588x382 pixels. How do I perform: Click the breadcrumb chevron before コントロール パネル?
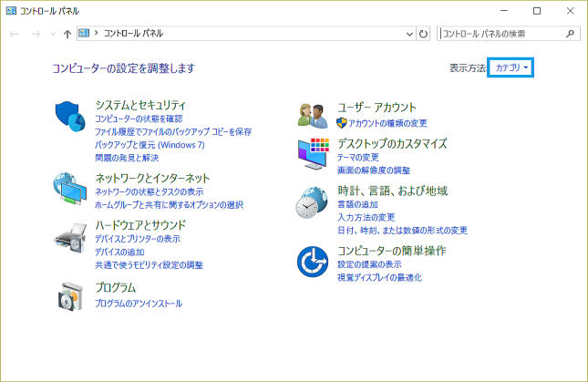(x=96, y=33)
